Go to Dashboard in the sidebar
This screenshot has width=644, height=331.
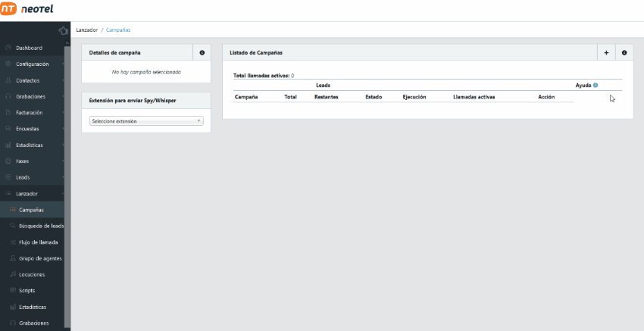[29, 48]
